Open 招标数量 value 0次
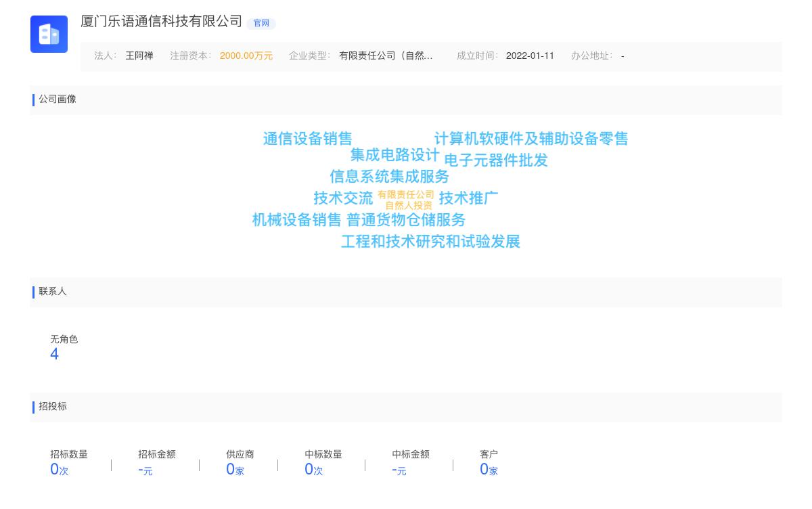 (60, 469)
